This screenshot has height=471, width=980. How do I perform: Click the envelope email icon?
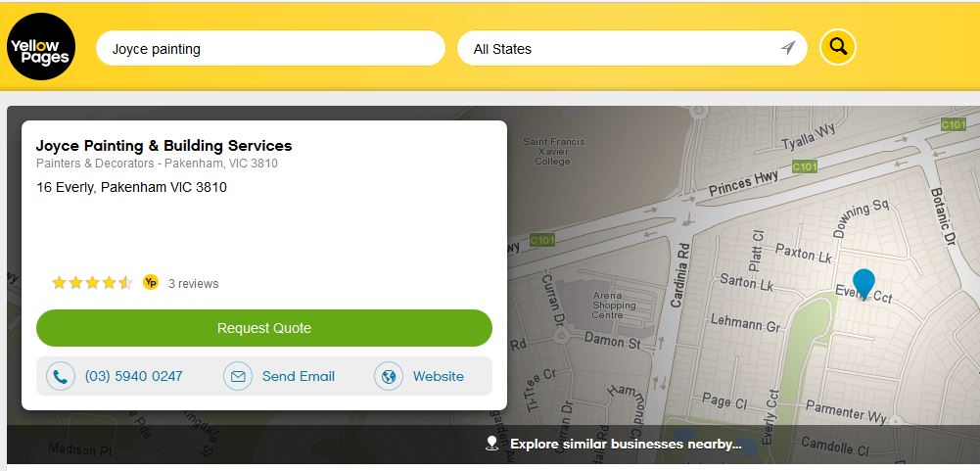238,377
